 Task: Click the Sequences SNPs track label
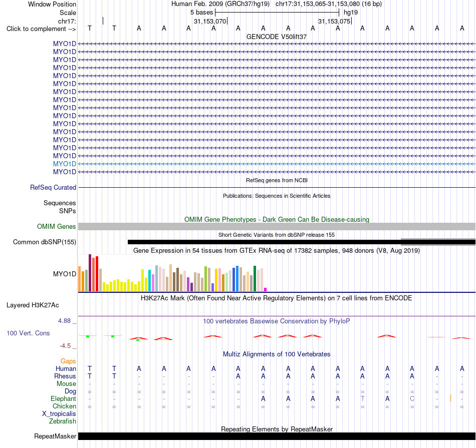60,207
